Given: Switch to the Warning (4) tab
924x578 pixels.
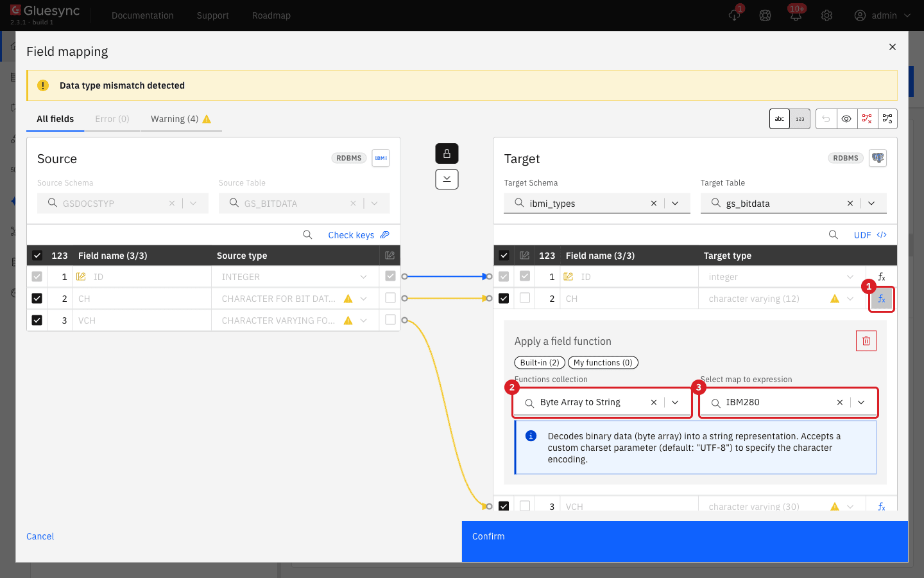Looking at the screenshot, I should 181,119.
